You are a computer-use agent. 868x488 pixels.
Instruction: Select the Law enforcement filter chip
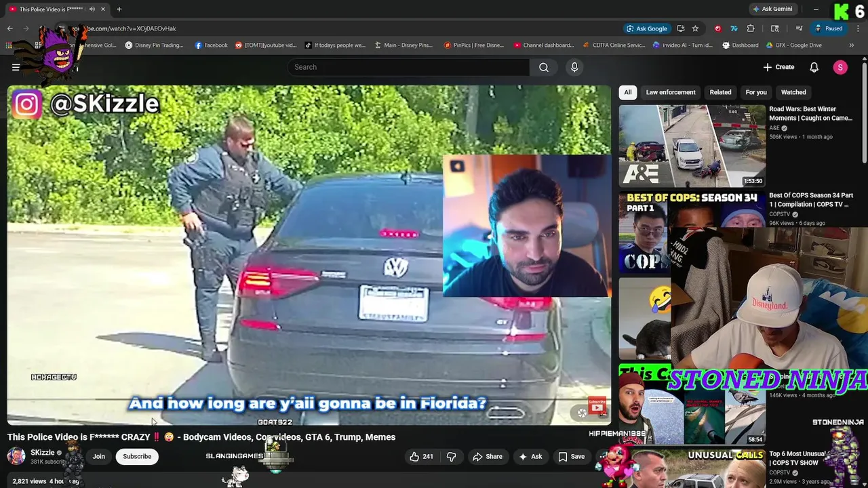point(671,92)
